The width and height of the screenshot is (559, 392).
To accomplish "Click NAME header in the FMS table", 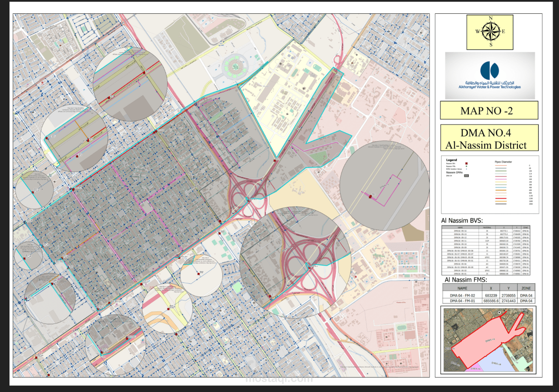I will point(462,288).
